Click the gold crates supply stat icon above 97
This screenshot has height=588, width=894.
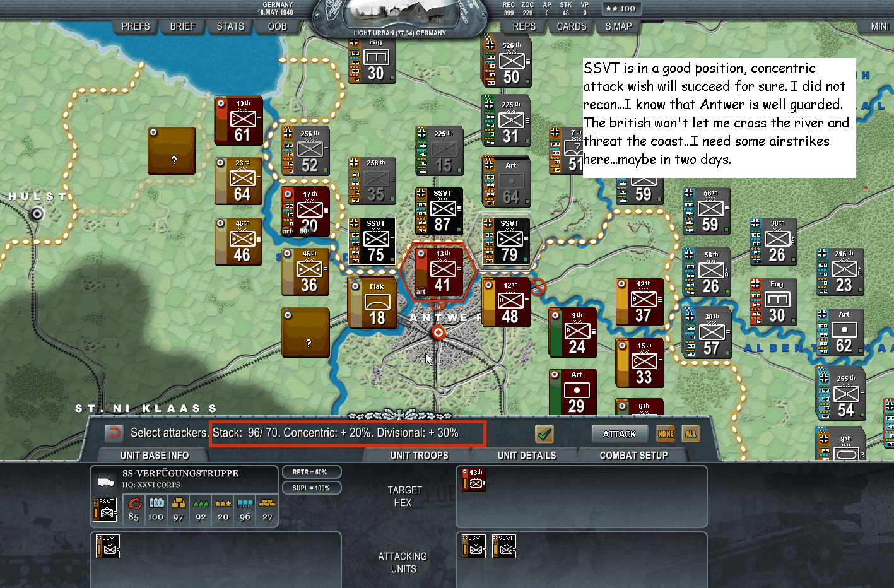click(x=179, y=503)
